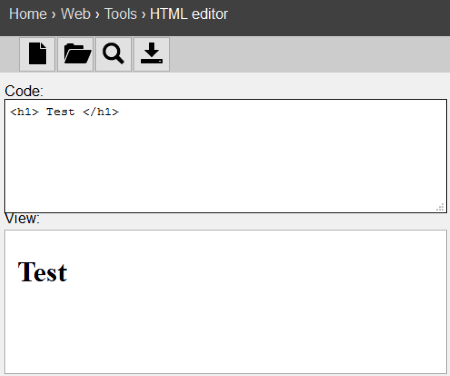450x376 pixels.
Task: Click the Code: label
Action: [x=24, y=91]
